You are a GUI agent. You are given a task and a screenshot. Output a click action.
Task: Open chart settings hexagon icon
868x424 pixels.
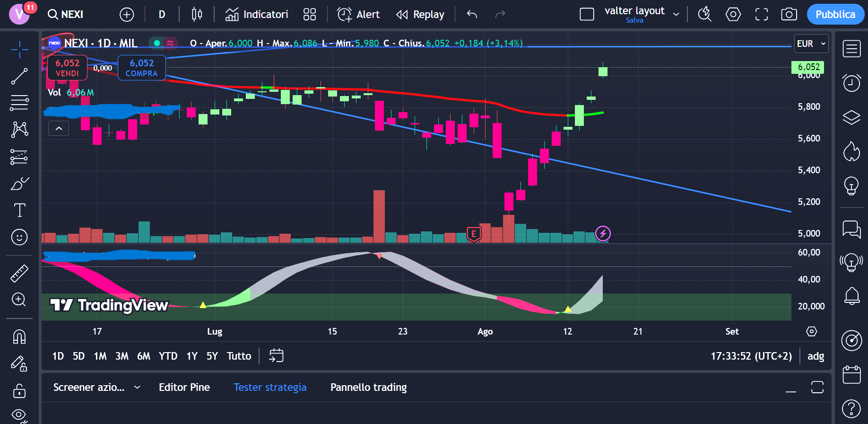733,15
